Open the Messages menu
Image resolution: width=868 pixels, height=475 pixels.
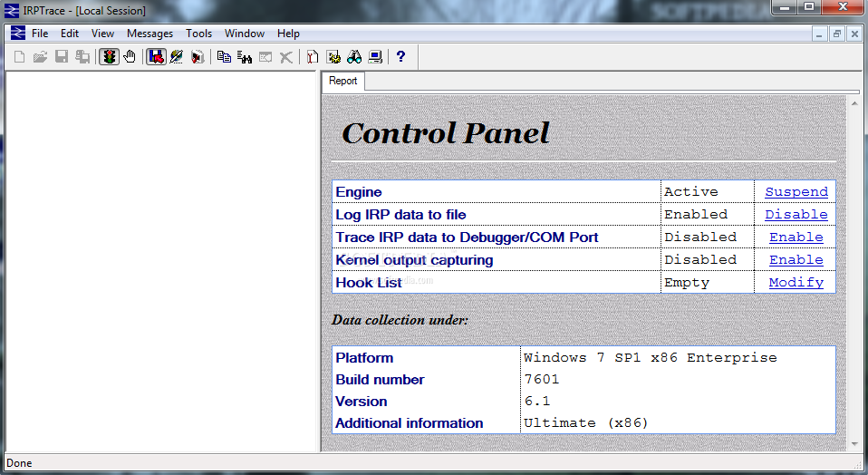coord(149,34)
